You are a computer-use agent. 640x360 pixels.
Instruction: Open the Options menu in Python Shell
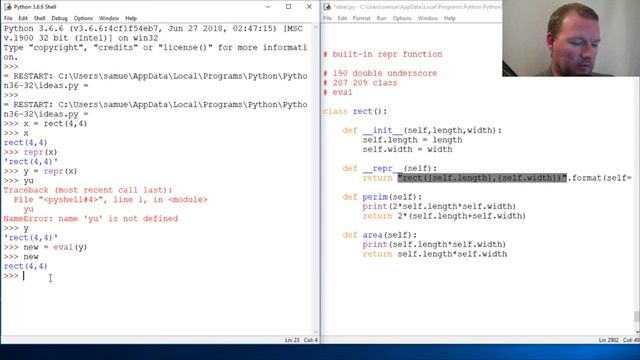tap(83, 18)
